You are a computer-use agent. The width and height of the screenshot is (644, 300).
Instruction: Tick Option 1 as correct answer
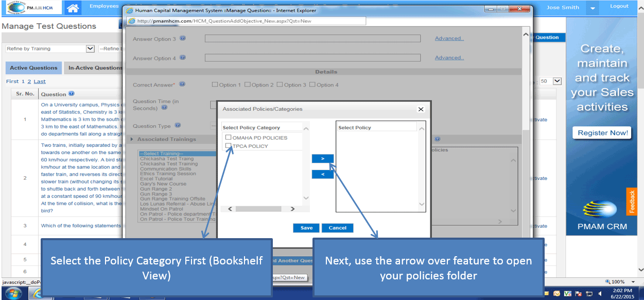pyautogui.click(x=215, y=85)
